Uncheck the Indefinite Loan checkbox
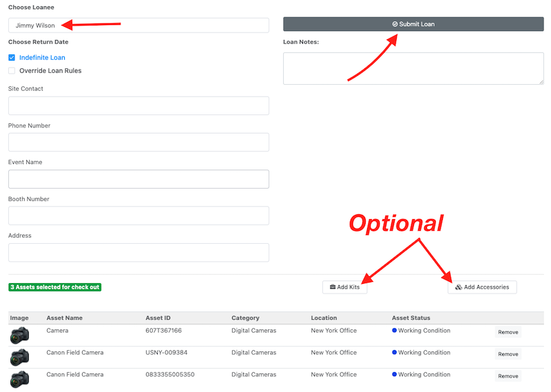Image resolution: width=551 pixels, height=392 pixels. (12, 58)
